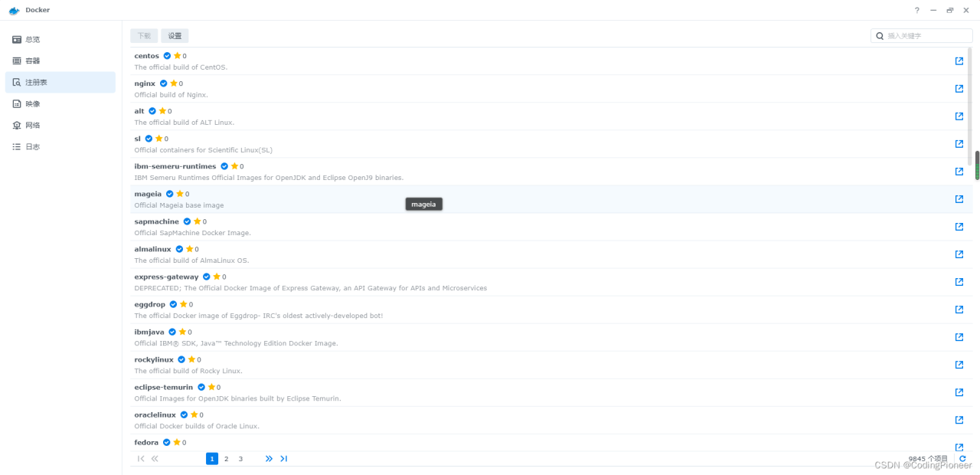Select the nginx row name
This screenshot has width=980, height=475.
(x=145, y=84)
